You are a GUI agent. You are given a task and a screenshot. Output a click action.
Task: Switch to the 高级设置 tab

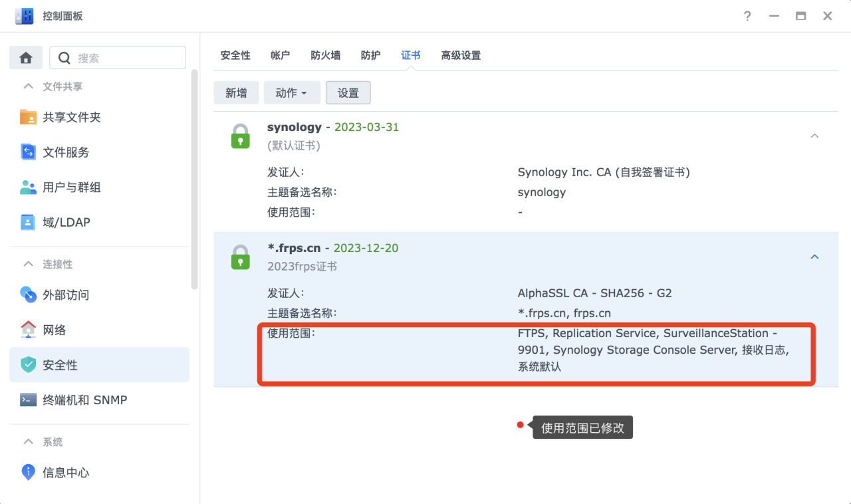point(461,55)
